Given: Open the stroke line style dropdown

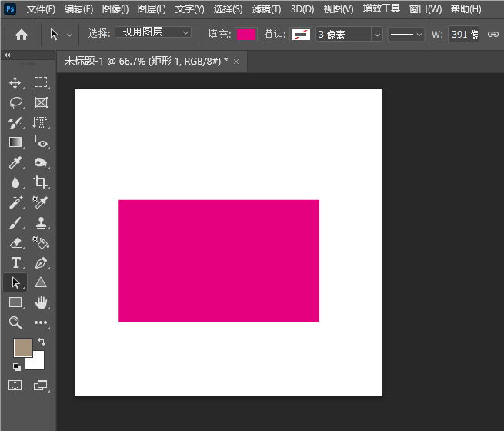Looking at the screenshot, I should pyautogui.click(x=406, y=35).
